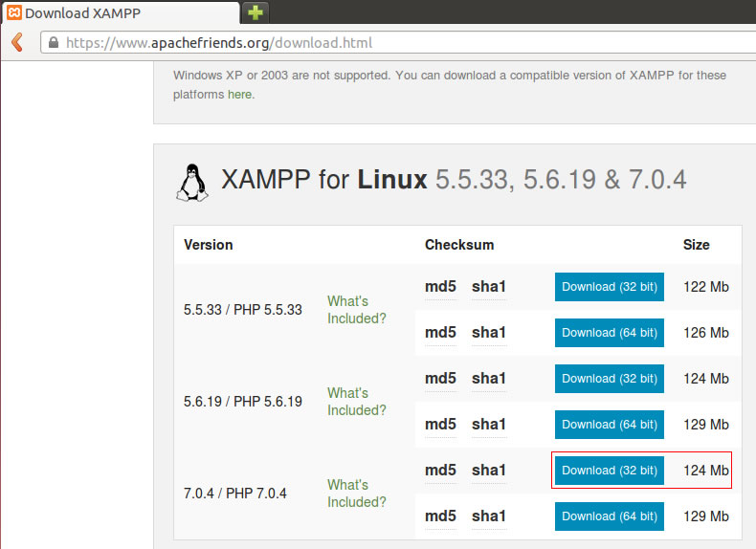756x549 pixels.
Task: Show md5 checksum for 5.6.19 64 bit
Action: click(x=440, y=425)
